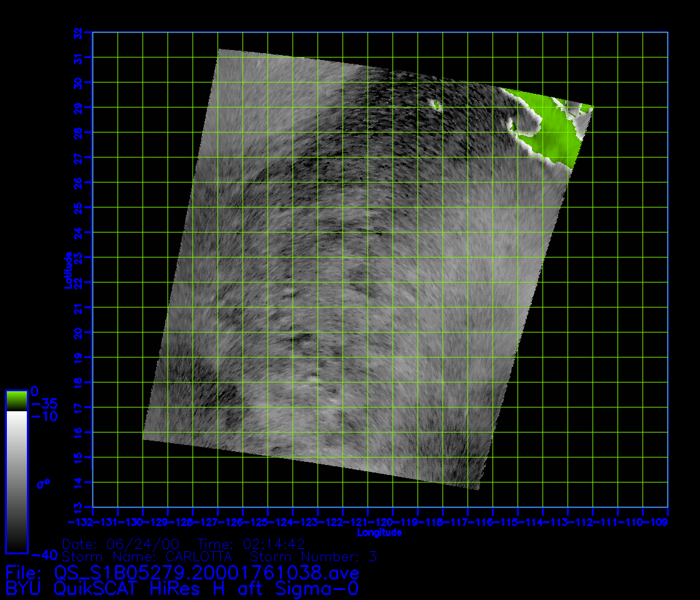The height and width of the screenshot is (600, 700).
Task: Click the Time: 02:14:42 text
Action: (251, 544)
